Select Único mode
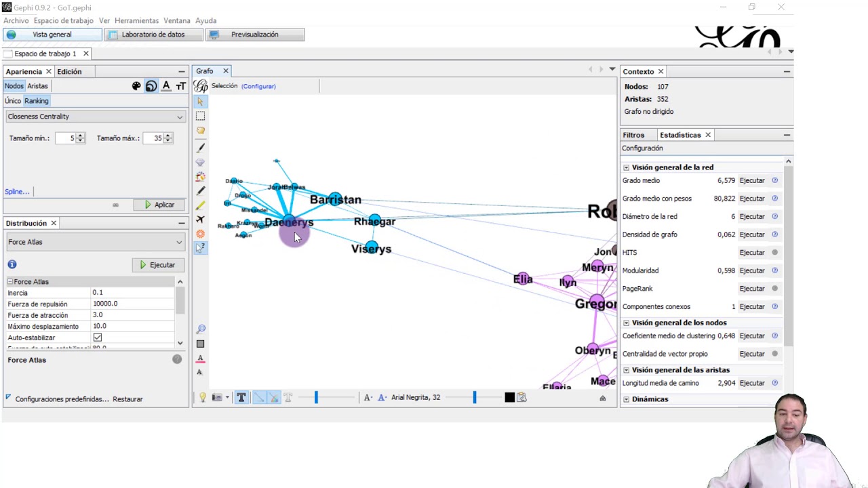Viewport: 868px width, 488px height. click(x=13, y=101)
